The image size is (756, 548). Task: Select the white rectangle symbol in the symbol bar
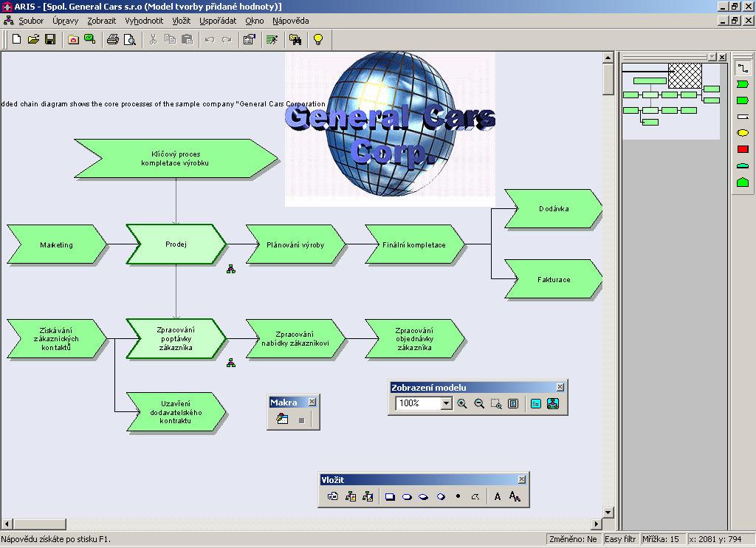tap(743, 117)
